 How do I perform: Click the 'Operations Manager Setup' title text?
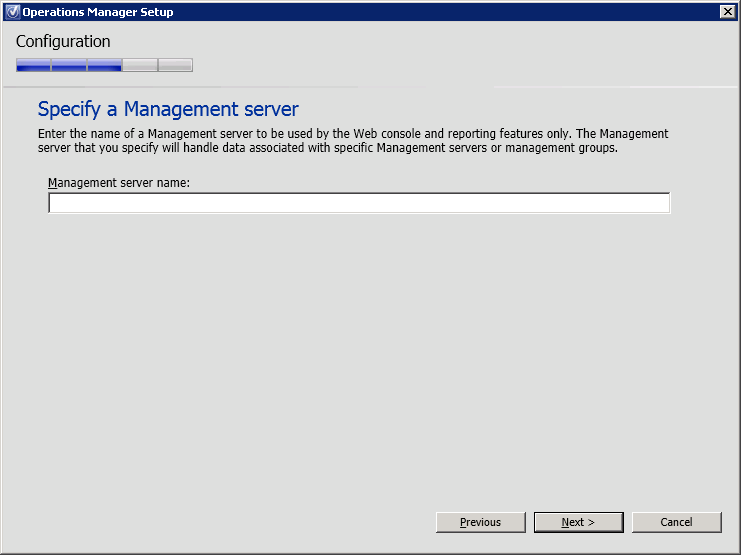(x=98, y=12)
